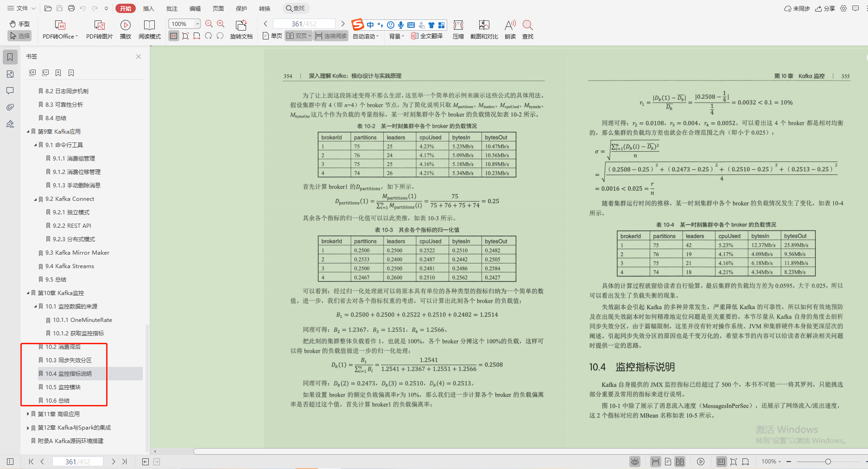Switch to 插入 tab

(x=148, y=8)
